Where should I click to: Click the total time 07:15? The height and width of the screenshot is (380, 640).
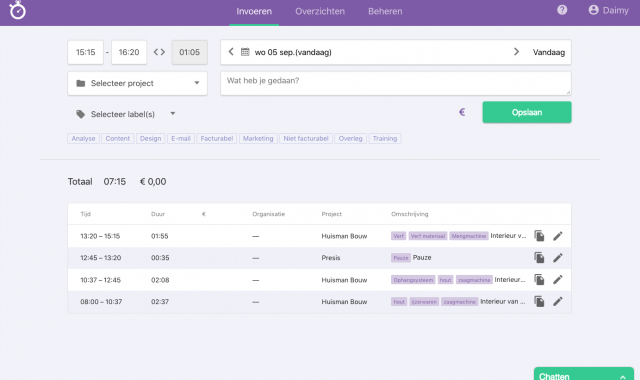point(115,182)
